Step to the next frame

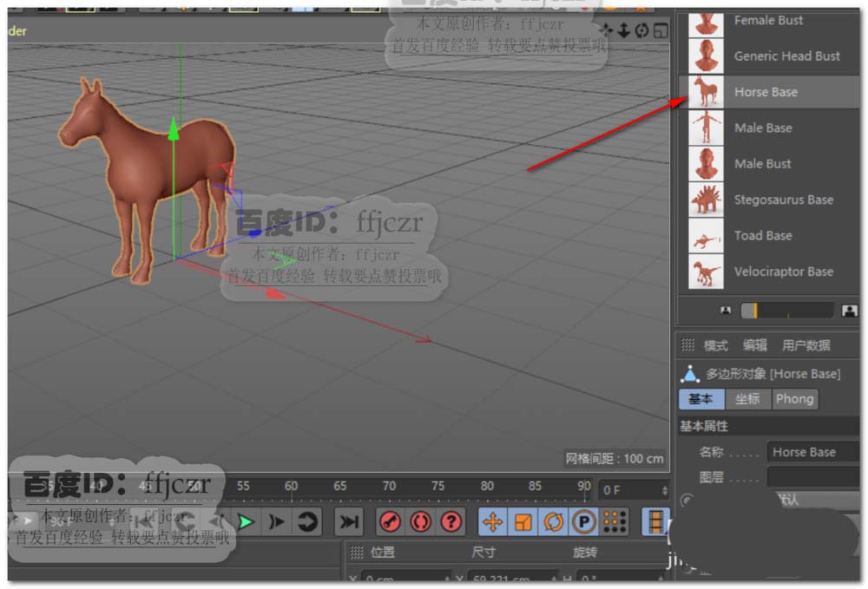(x=276, y=521)
